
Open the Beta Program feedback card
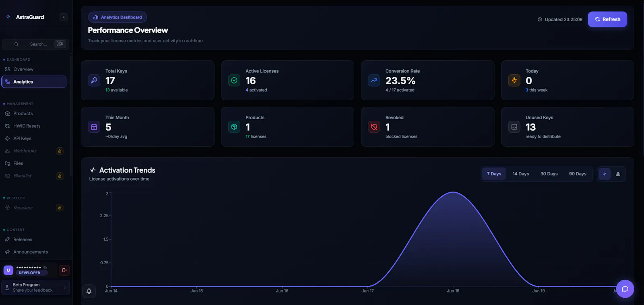pyautogui.click(x=35, y=287)
